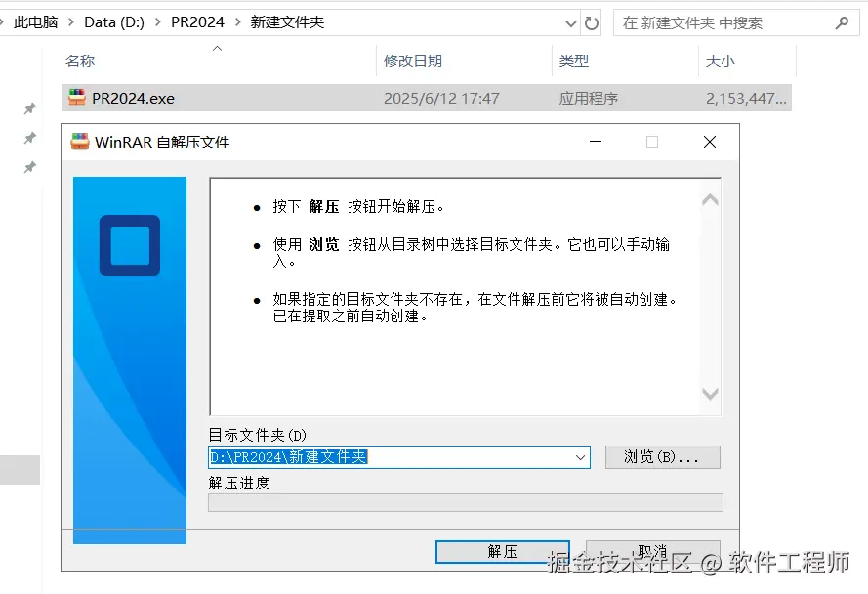Sort by 类型 column header
The image size is (868, 594).
(573, 61)
